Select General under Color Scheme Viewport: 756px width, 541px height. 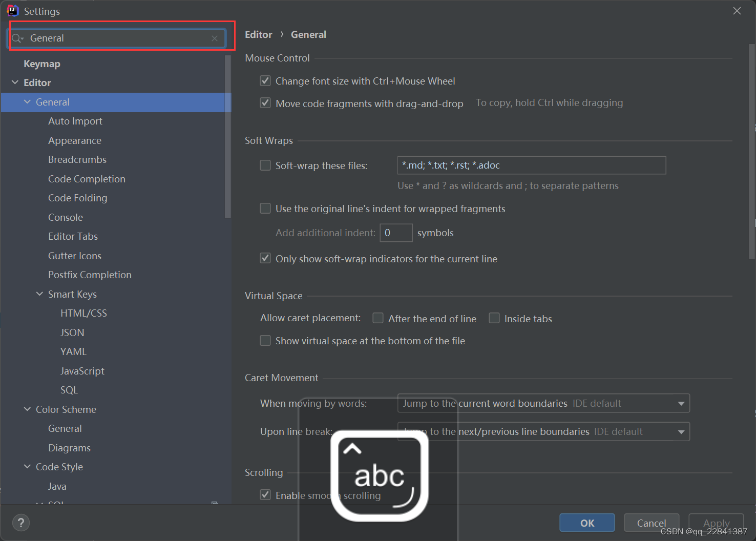(x=65, y=428)
